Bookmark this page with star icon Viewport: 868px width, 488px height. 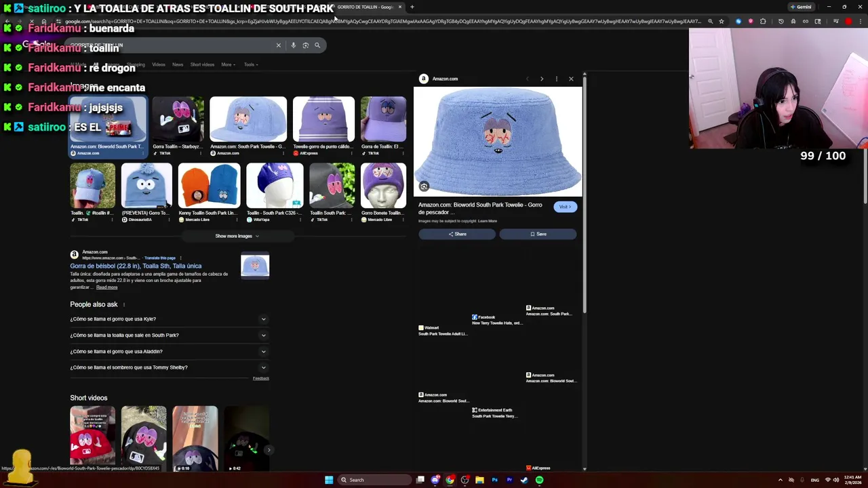point(721,21)
